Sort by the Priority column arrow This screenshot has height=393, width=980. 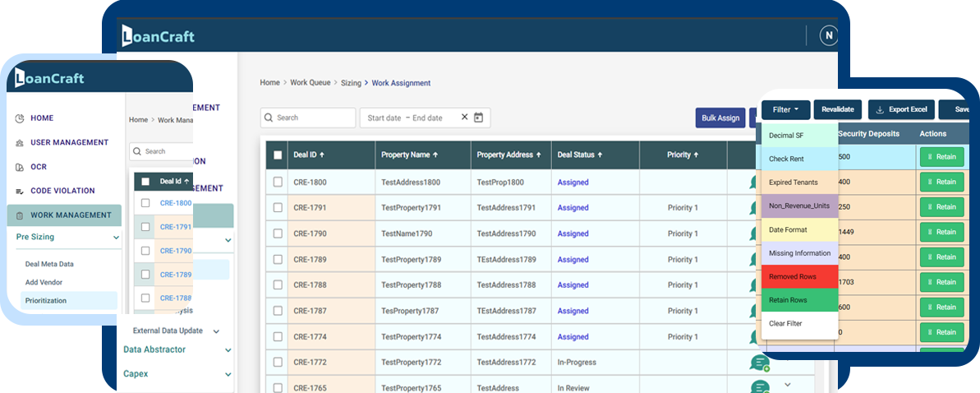(x=696, y=155)
